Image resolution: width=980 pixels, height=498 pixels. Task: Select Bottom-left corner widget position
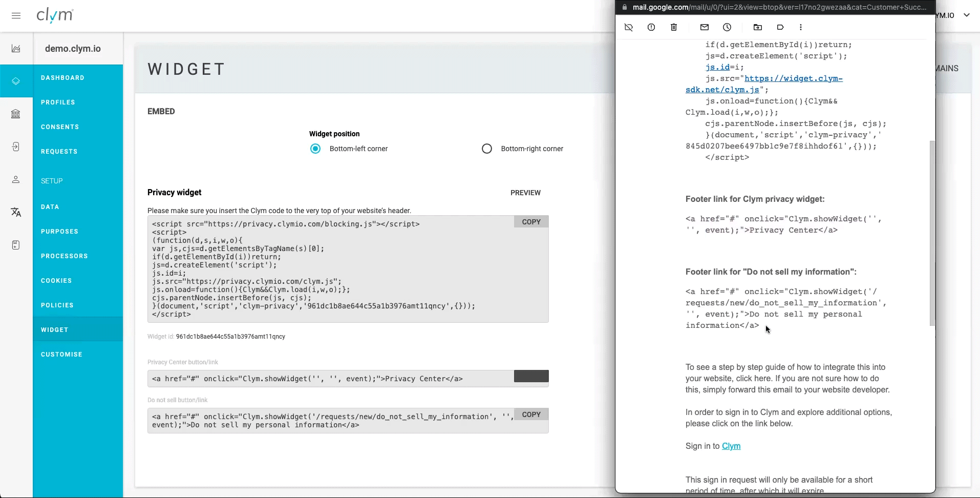[x=315, y=149]
